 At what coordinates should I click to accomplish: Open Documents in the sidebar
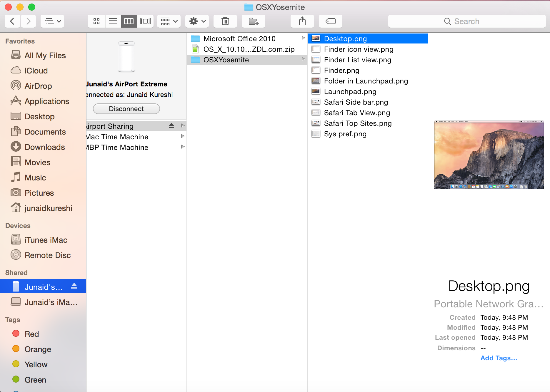tap(43, 132)
